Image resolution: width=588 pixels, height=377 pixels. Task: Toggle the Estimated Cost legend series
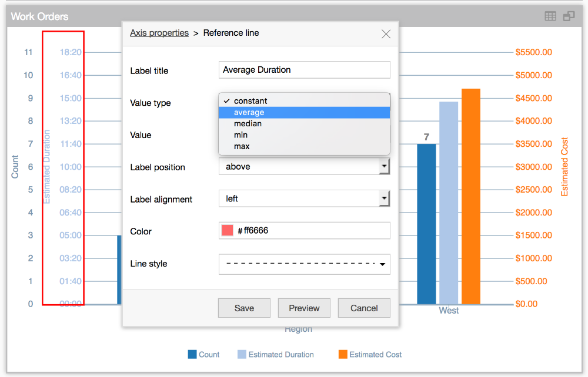point(370,355)
